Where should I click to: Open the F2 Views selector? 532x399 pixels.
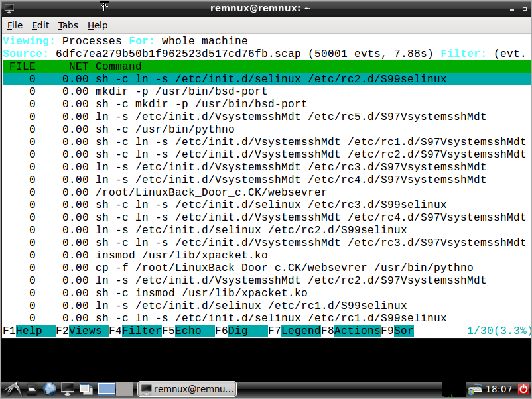(82, 331)
